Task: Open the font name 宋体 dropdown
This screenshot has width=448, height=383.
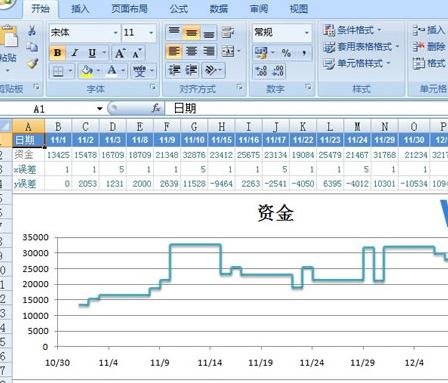Action: (115, 33)
